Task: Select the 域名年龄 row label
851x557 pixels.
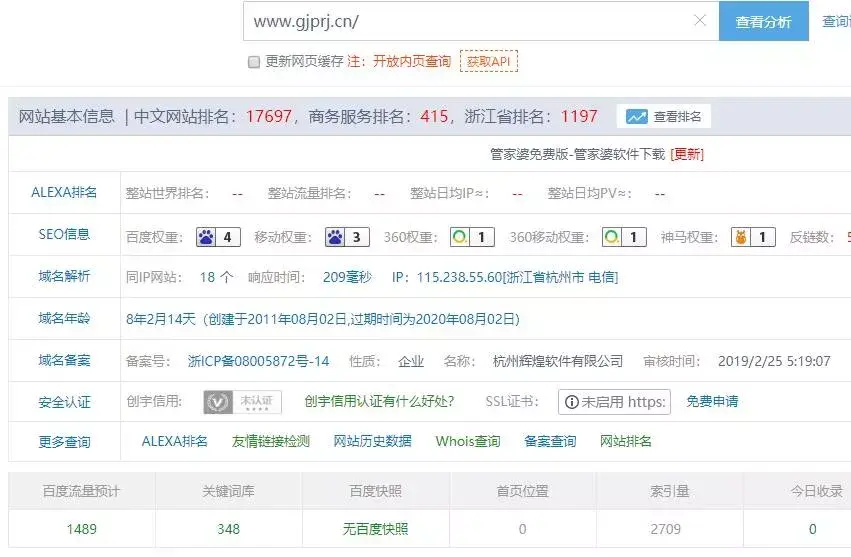Action: 64,319
